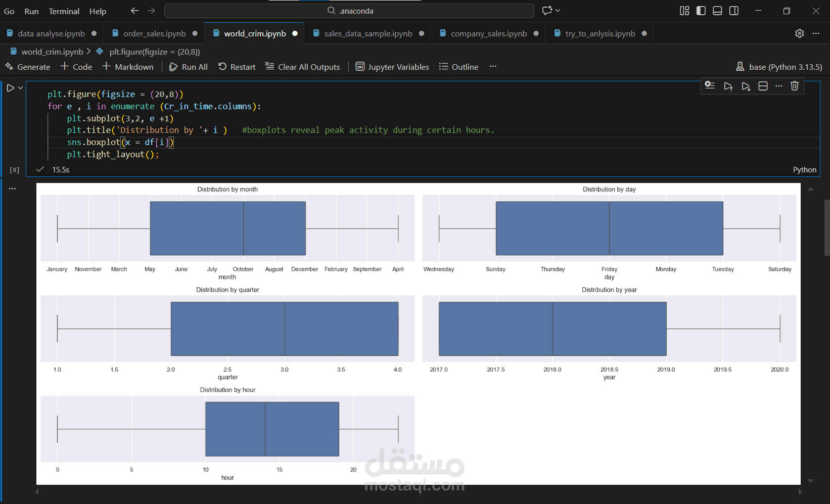Close the unsaved world_crim.ipynb tab dot

[x=295, y=33]
